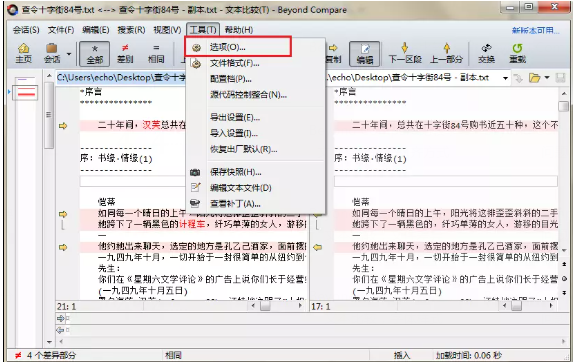The image size is (573, 362).
Task: Click the red 计程车 highlighted text
Action: click(192, 224)
